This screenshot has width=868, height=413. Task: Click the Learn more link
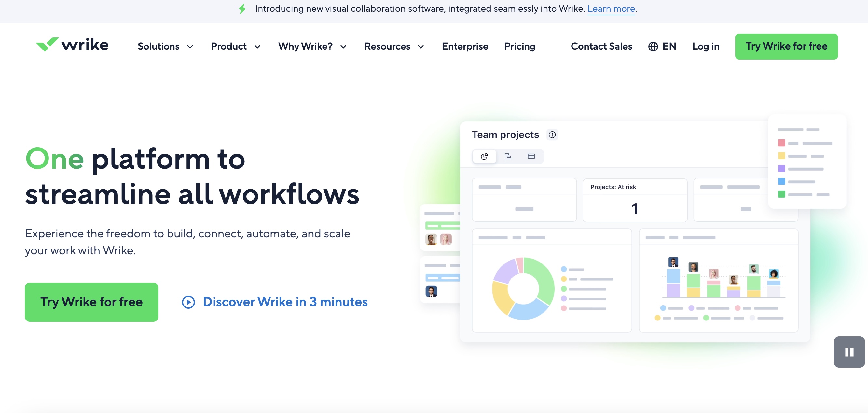[x=611, y=9]
